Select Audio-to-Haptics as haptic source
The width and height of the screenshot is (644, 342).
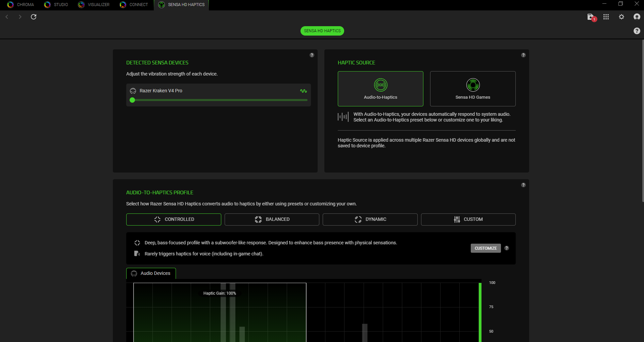coord(380,89)
